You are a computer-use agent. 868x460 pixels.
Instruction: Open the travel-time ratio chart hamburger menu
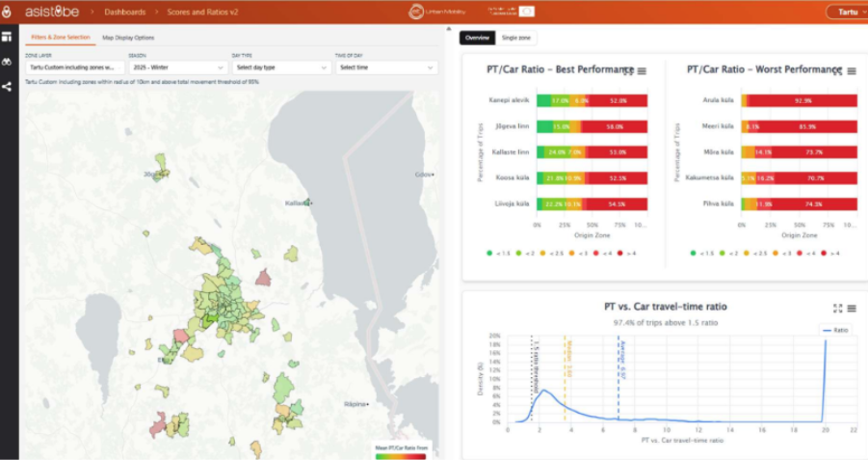[852, 309]
